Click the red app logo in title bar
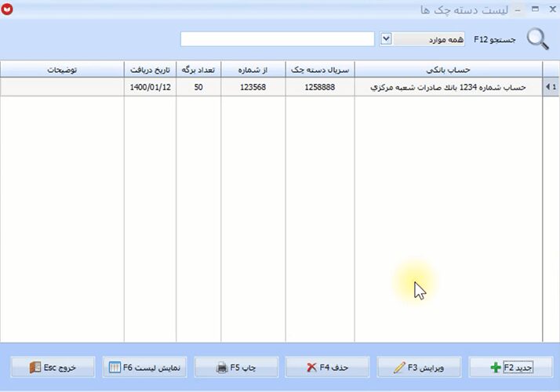The image size is (560, 392). tap(7, 9)
